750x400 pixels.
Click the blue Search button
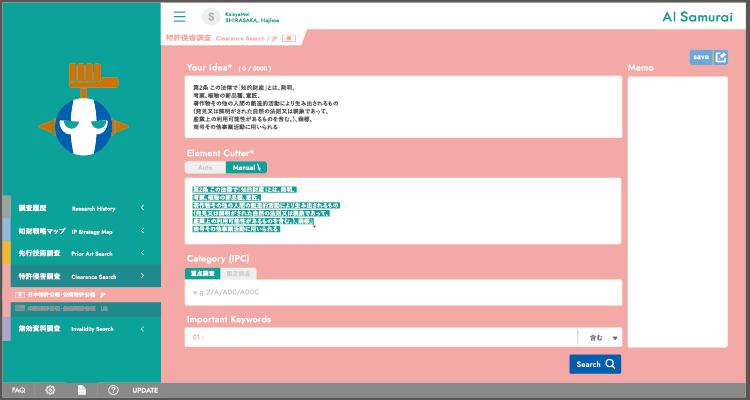pos(595,364)
